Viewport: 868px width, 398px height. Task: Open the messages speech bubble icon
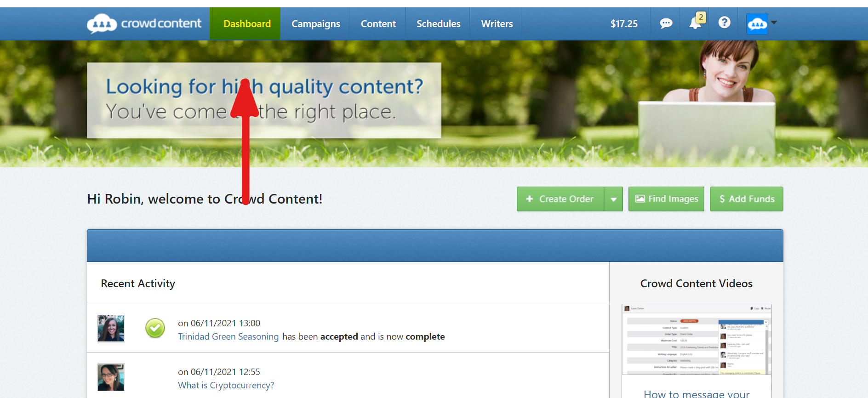[x=666, y=23]
